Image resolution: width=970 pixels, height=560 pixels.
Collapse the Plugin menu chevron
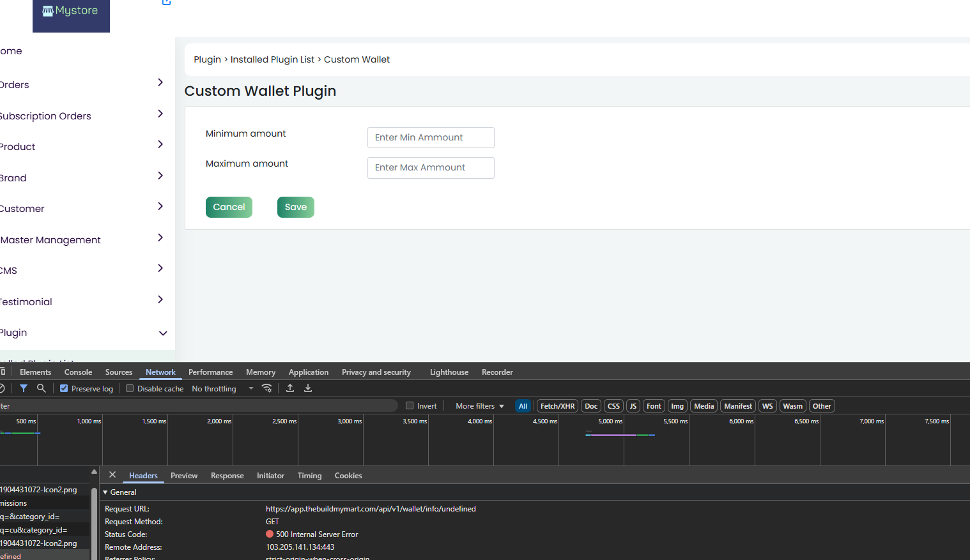[163, 333]
